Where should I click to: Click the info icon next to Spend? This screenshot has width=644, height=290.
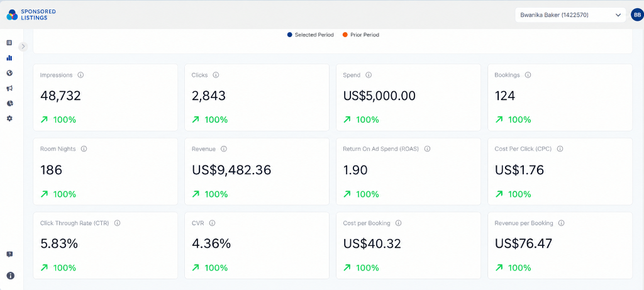pyautogui.click(x=369, y=75)
